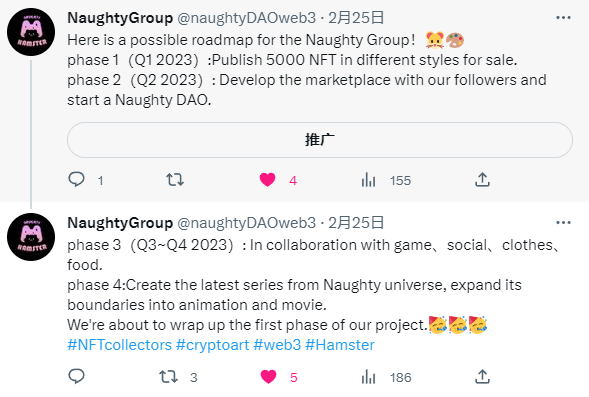The image size is (589, 397).
Task: View analytics showing 155 impressions
Action: (369, 180)
